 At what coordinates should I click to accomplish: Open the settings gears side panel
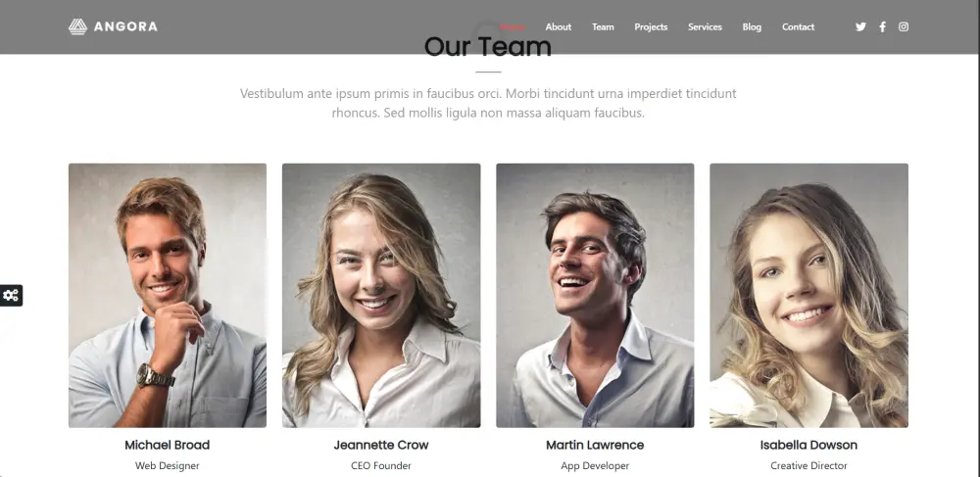coord(11,296)
